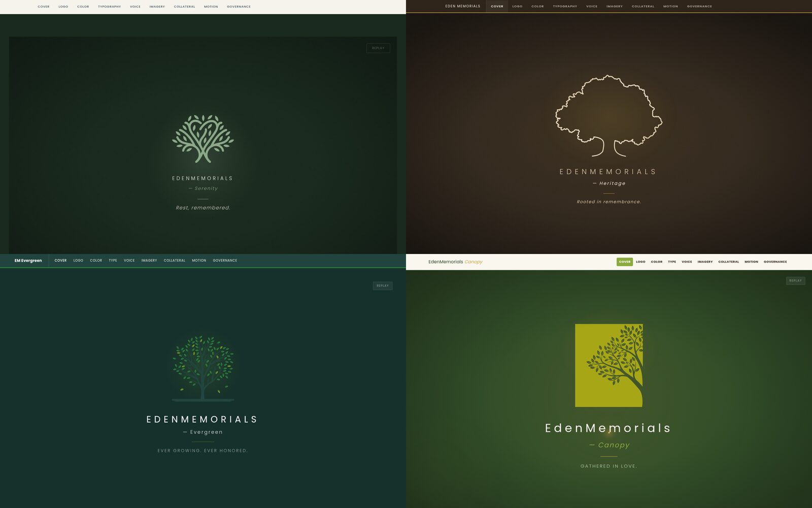812x508 pixels.
Task: Open Color tab in Heritage panel
Action: click(537, 6)
